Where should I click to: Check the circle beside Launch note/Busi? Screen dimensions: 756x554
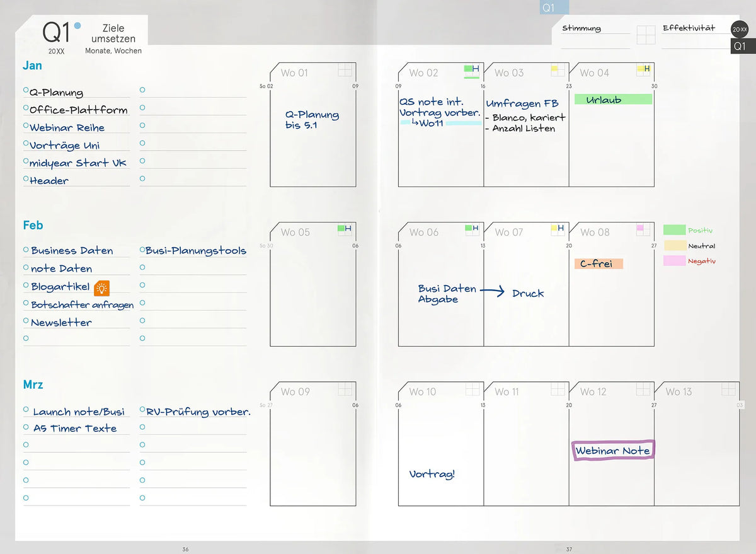26,410
